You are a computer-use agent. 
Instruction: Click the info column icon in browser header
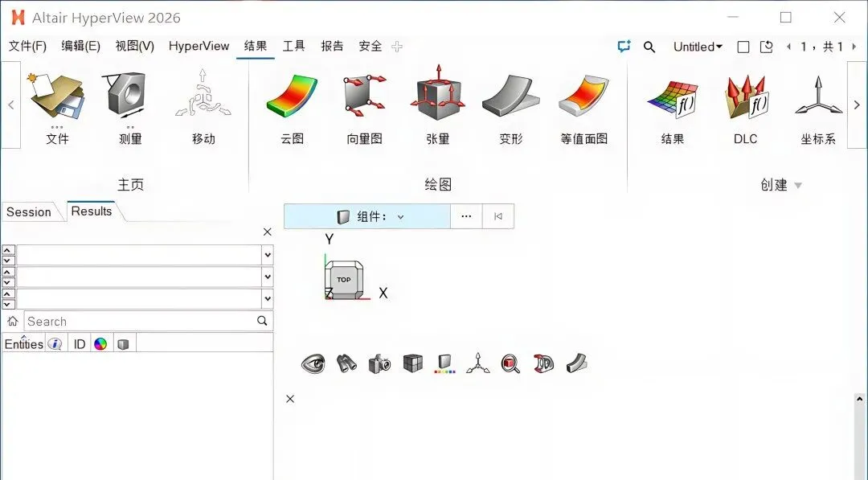pos(55,344)
